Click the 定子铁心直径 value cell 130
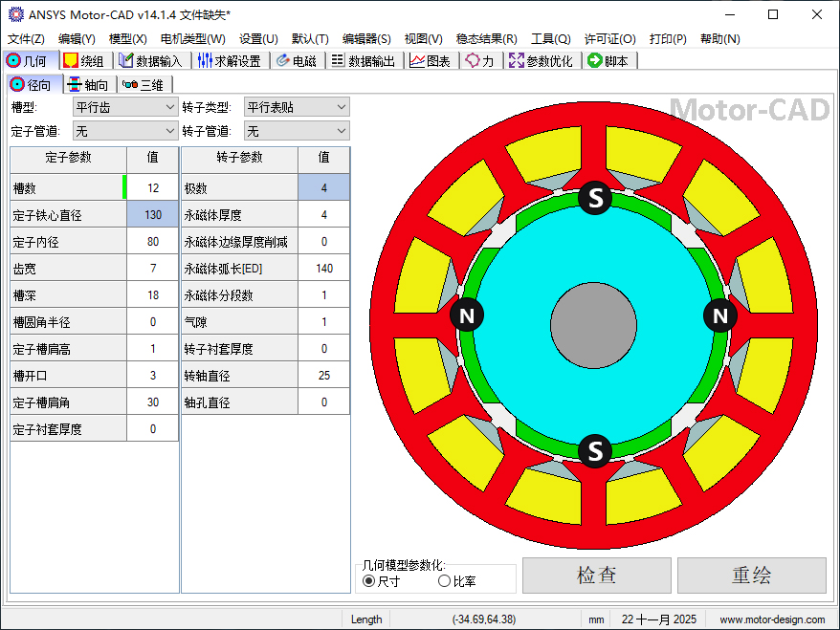 (153, 215)
